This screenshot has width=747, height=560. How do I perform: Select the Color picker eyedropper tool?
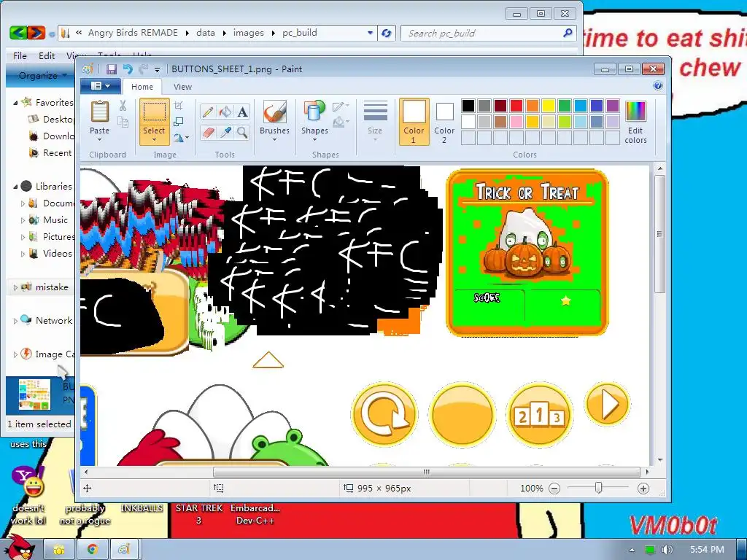(x=225, y=132)
